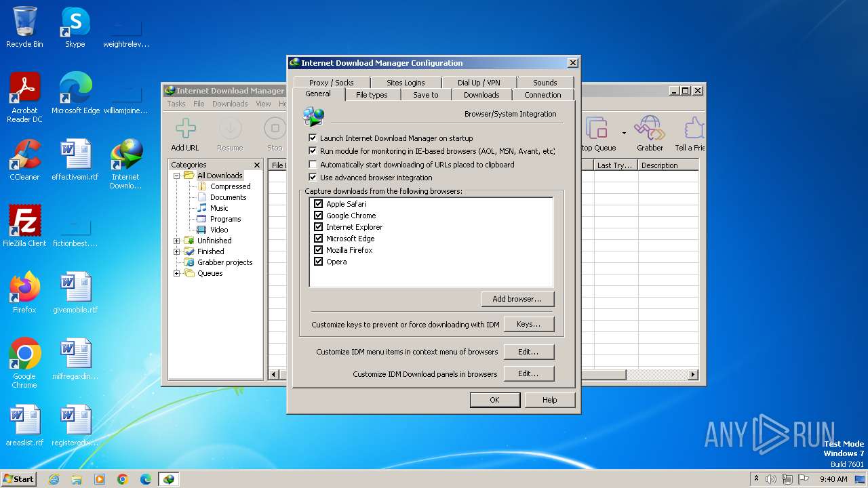Click the Stop Queue toolbar icon

click(598, 134)
